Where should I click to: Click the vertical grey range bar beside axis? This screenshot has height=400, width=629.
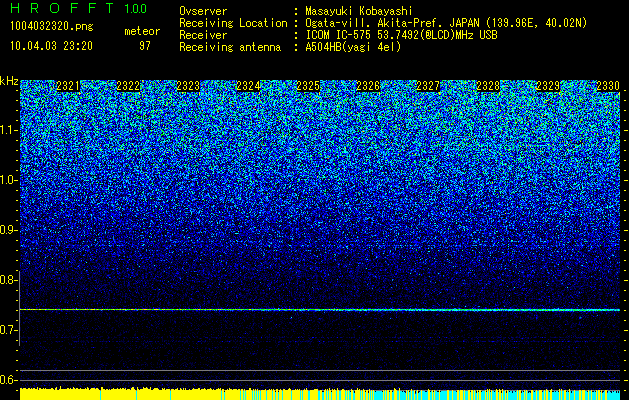(x=19, y=308)
